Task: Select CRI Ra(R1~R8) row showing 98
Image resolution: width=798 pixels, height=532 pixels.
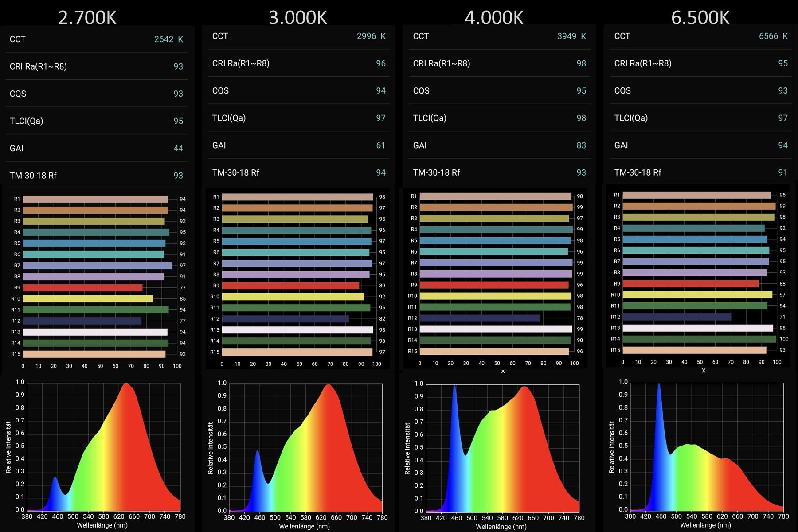Action: [x=499, y=64]
